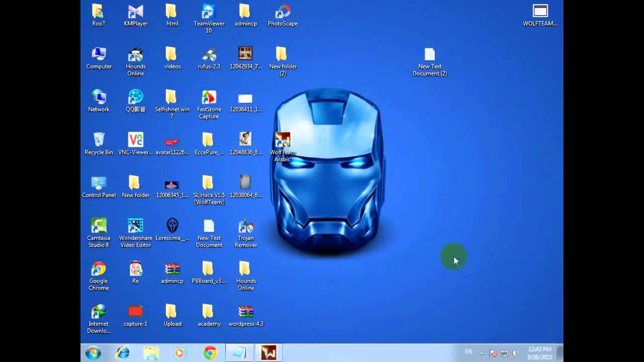644x362 pixels.
Task: Open media player from taskbar
Action: point(180,353)
